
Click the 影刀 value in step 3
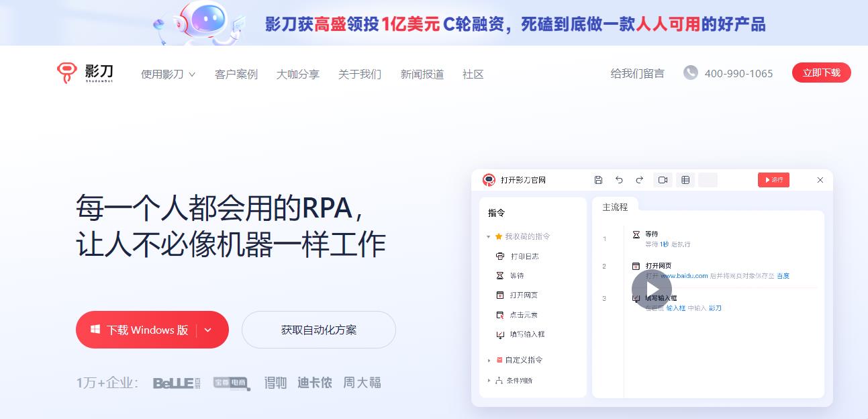[715, 308]
